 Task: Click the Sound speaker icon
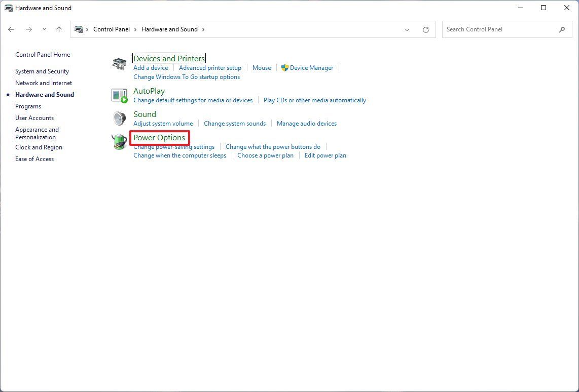tap(119, 119)
